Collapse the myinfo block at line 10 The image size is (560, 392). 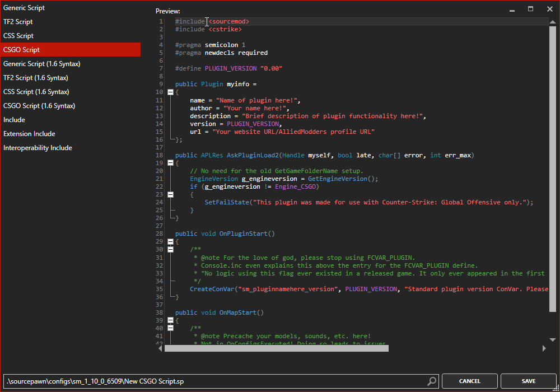pyautogui.click(x=171, y=92)
